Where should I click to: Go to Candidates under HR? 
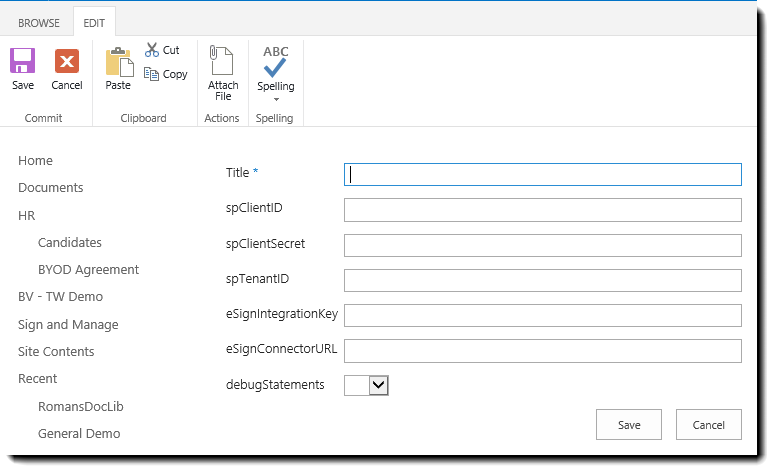(x=69, y=243)
